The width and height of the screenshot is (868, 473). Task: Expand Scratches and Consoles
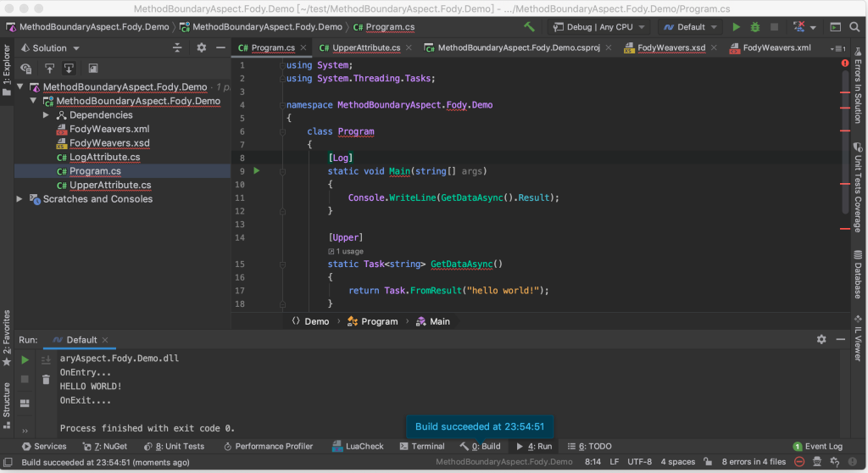tap(19, 199)
